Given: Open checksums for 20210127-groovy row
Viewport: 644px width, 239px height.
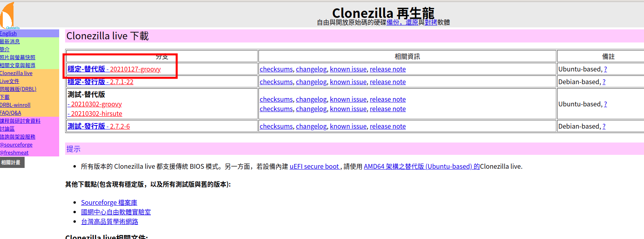Looking at the screenshot, I should click(276, 69).
